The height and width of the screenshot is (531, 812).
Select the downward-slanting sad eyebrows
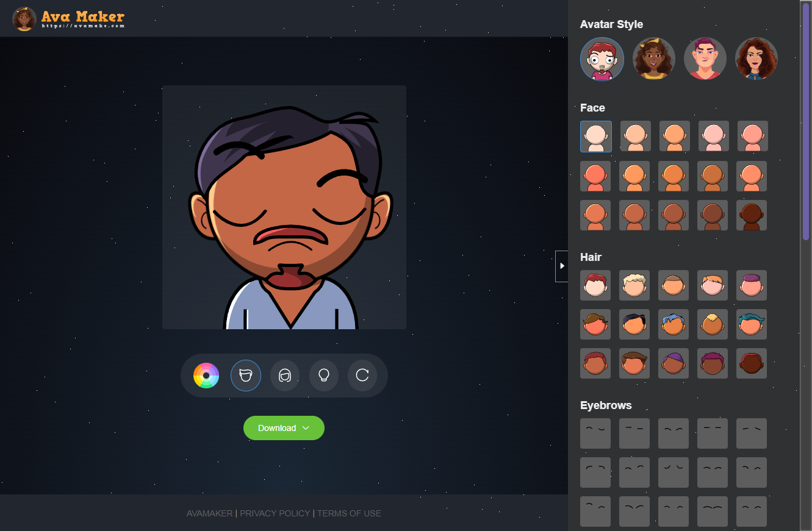tap(752, 433)
